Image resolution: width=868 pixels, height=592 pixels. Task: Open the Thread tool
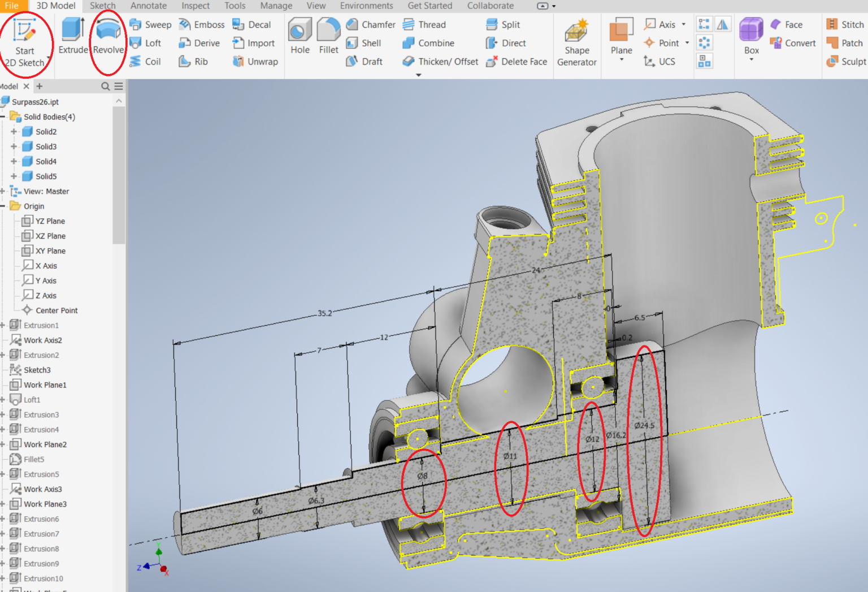423,24
